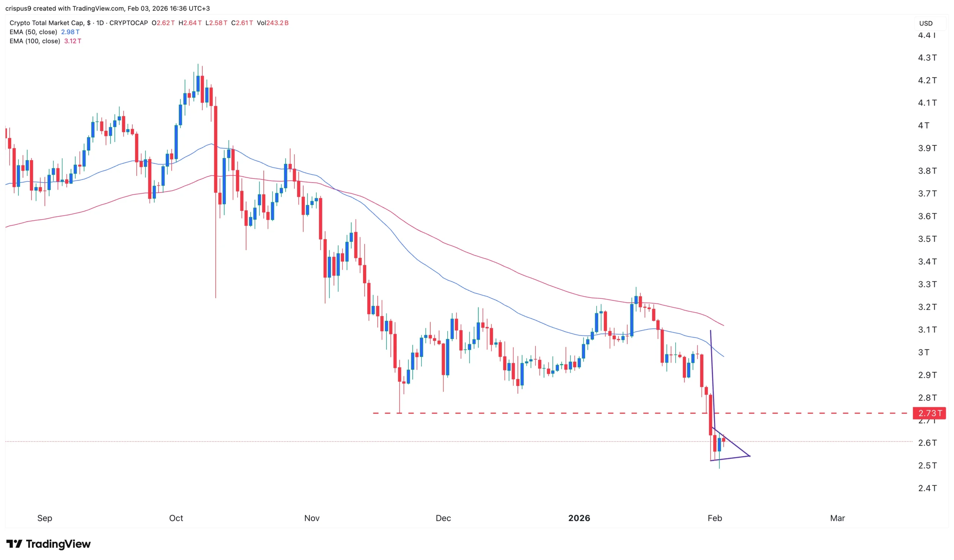
Task: Click the red 2.73T price label
Action: click(x=929, y=413)
